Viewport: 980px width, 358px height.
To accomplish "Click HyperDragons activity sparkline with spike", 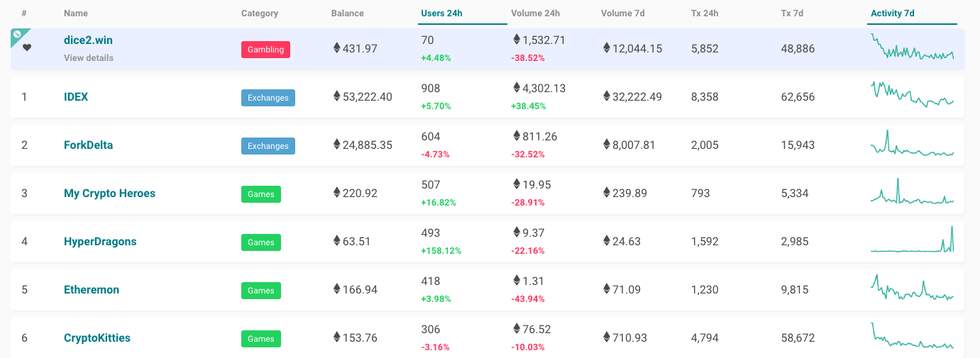I will point(913,239).
